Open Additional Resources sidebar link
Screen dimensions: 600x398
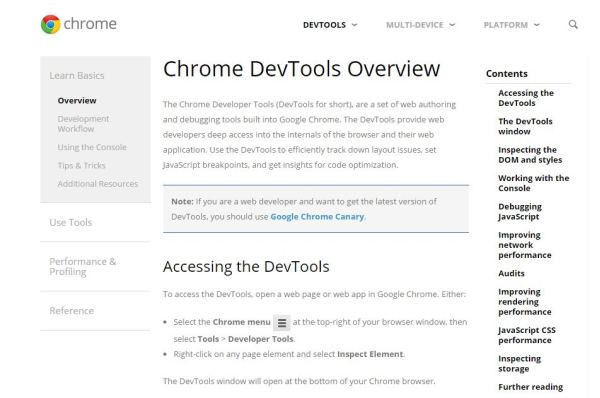98,184
